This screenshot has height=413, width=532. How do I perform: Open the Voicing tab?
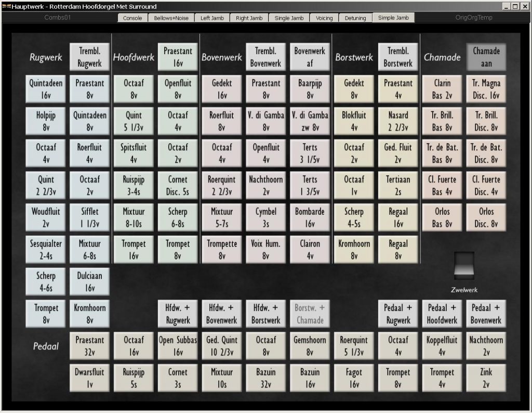click(324, 18)
